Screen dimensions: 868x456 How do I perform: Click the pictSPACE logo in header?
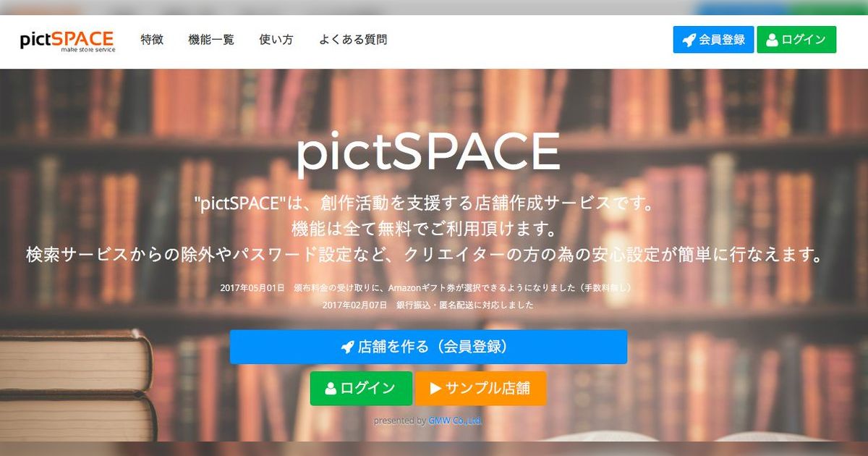coord(67,40)
